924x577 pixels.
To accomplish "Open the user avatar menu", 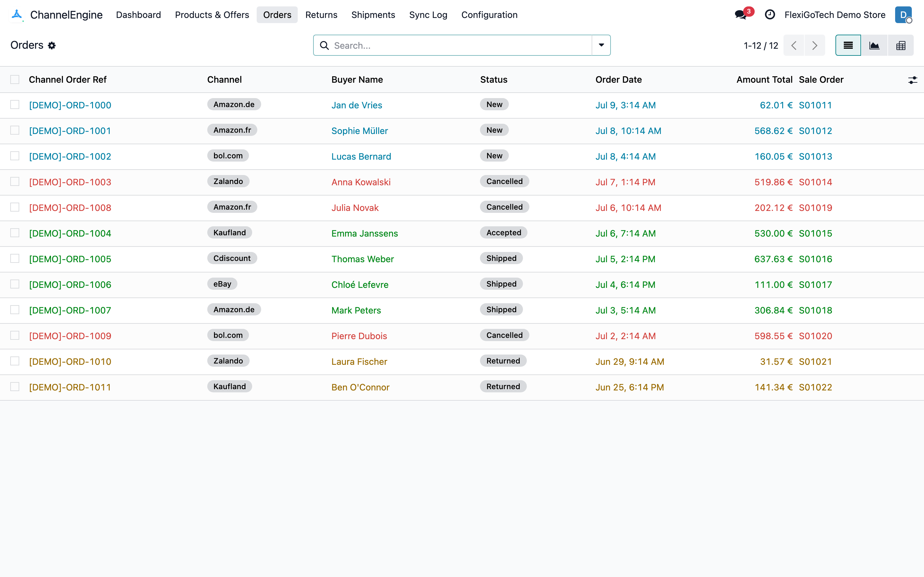I will [x=903, y=15].
